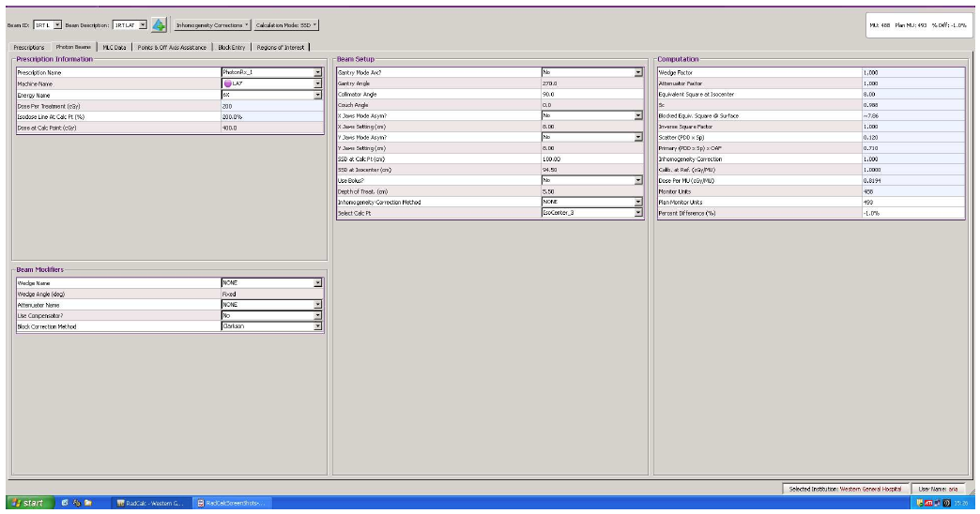Click the Primary (PDD x Sp) x OAF value
980x514 pixels.
point(913,148)
